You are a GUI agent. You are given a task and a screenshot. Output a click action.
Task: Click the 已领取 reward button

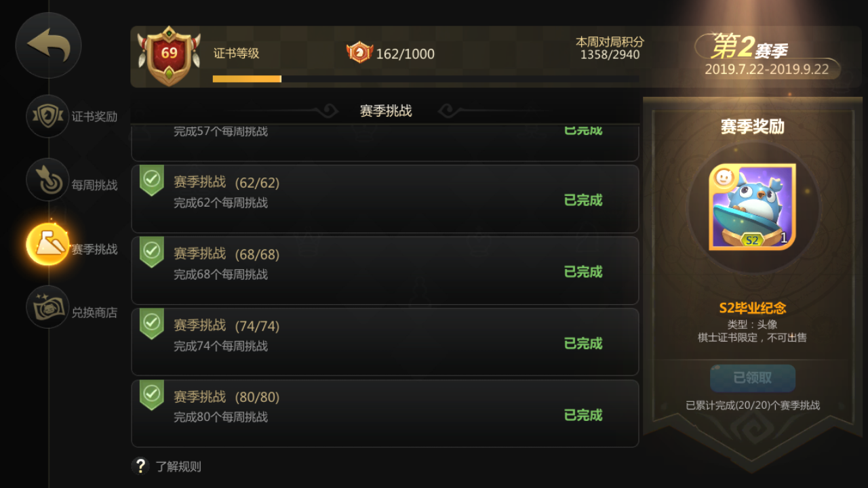753,378
